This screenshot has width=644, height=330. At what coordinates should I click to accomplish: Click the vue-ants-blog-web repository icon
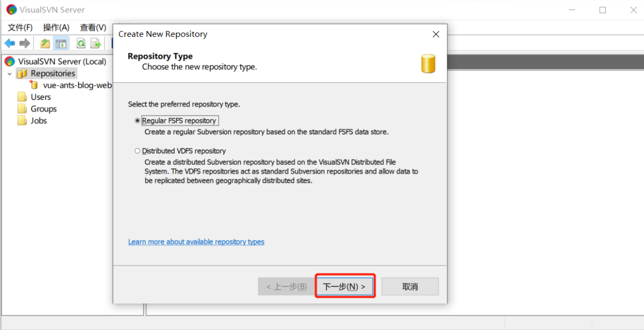click(34, 85)
